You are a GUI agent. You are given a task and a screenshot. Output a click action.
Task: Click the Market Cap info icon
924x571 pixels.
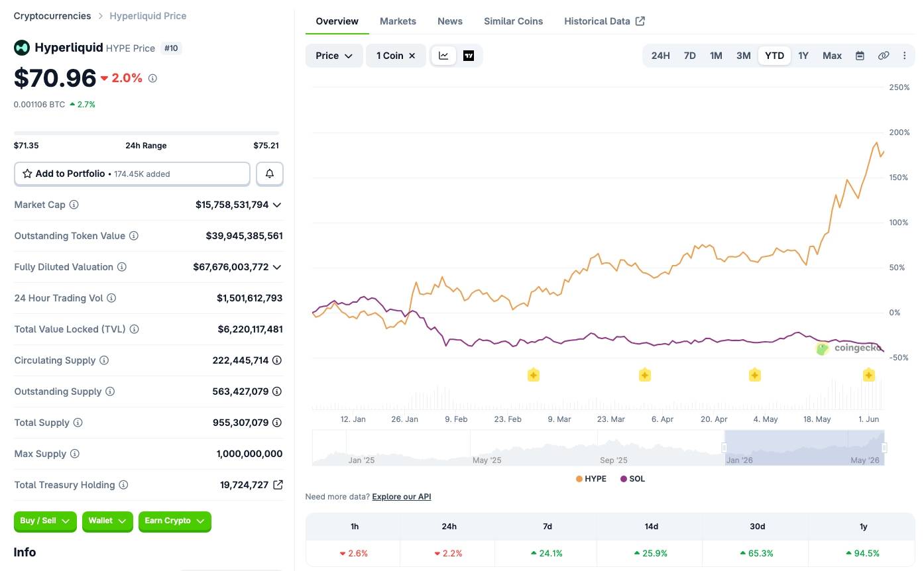tap(74, 205)
